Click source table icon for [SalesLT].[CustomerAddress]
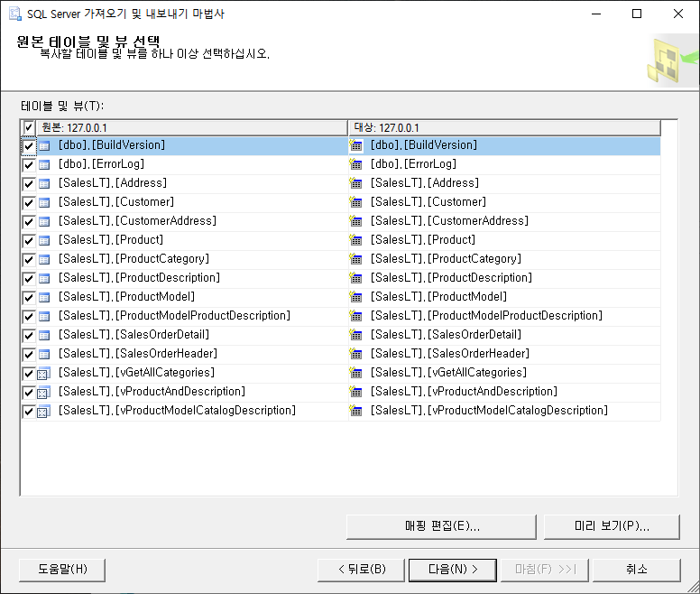The width and height of the screenshot is (700, 594). pos(44,221)
